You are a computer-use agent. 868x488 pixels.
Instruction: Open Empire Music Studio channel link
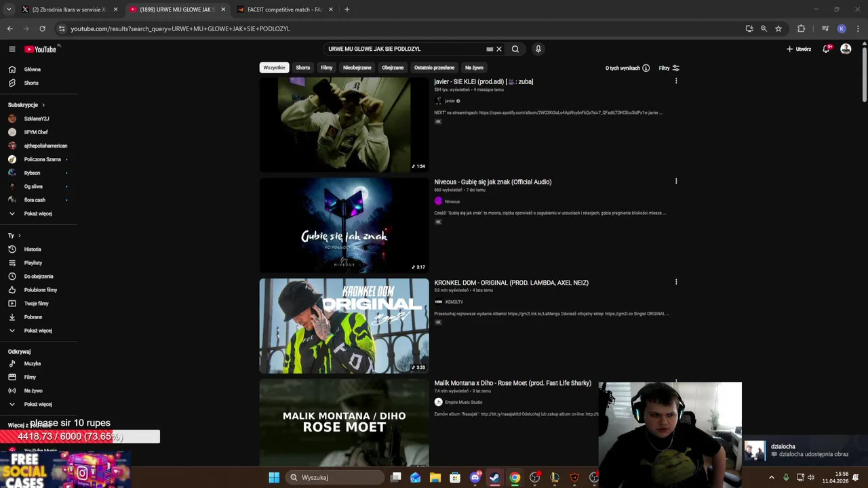click(x=464, y=403)
